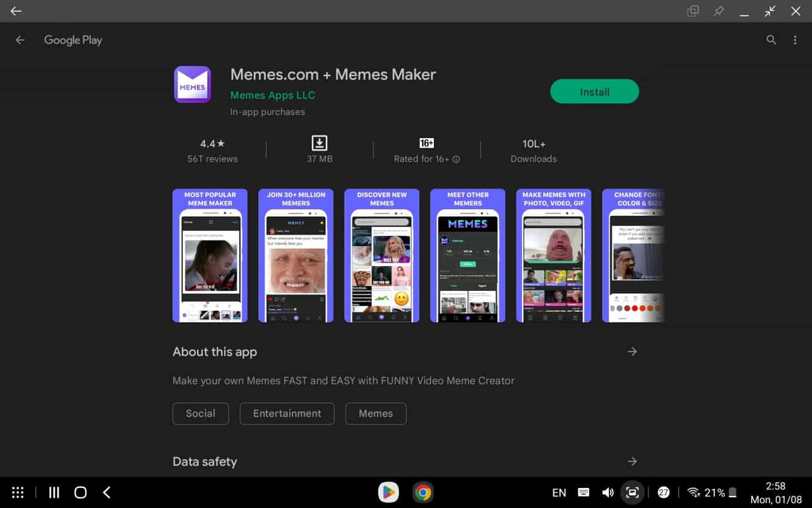Click the notification badge showing 27
The height and width of the screenshot is (508, 812).
click(664, 492)
